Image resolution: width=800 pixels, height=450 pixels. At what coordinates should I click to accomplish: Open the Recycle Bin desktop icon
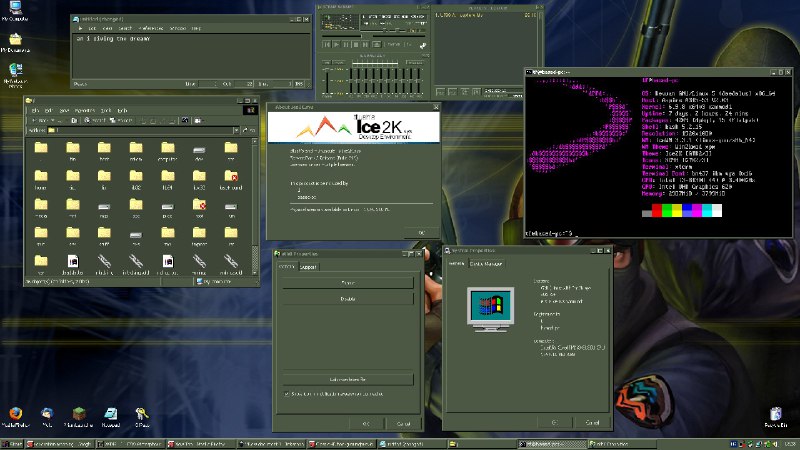point(776,417)
